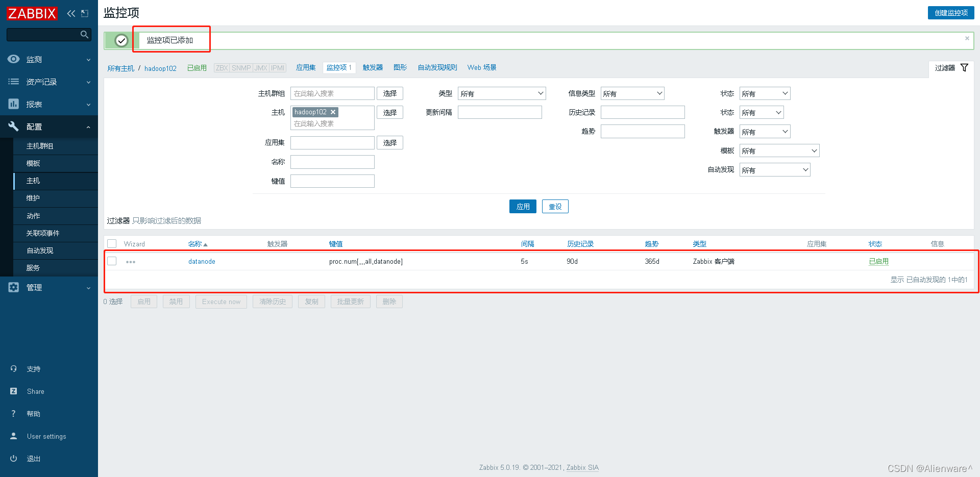Click 选择 button next to 应用集 field
This screenshot has height=477, width=980.
pyautogui.click(x=390, y=143)
